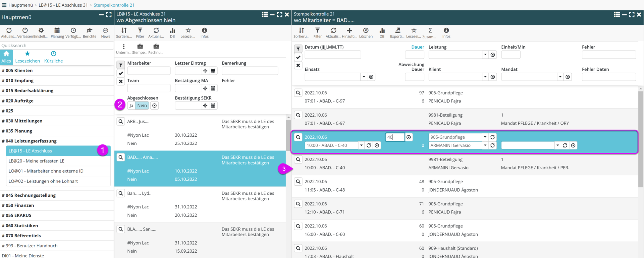Open LE@20 - Meine erfassten LE
Viewport: 644px width, 258px height.
coord(37,161)
